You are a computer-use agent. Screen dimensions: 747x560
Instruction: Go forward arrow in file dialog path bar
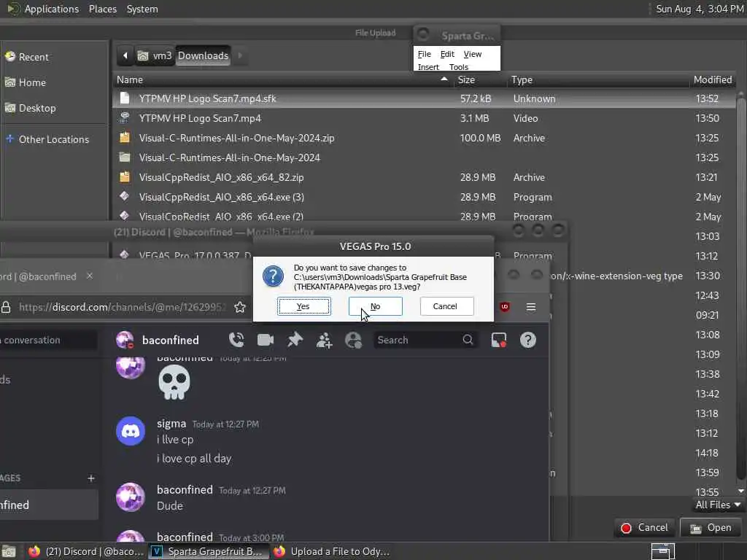tap(240, 55)
